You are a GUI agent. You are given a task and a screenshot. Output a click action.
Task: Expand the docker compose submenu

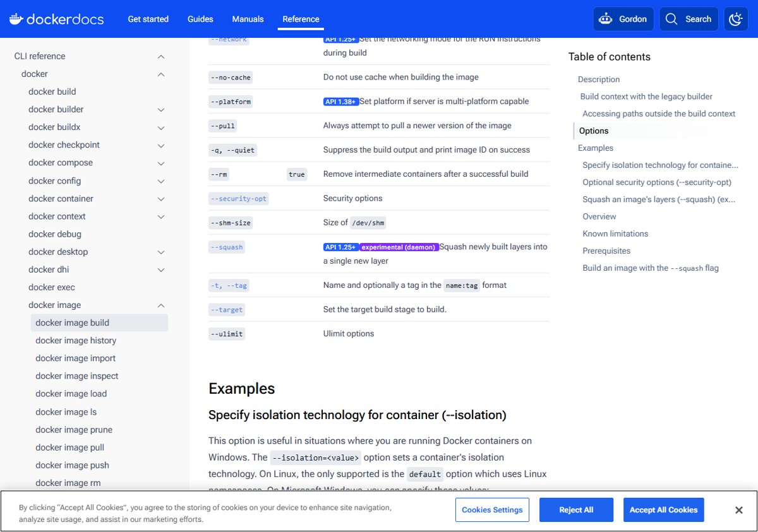161,163
